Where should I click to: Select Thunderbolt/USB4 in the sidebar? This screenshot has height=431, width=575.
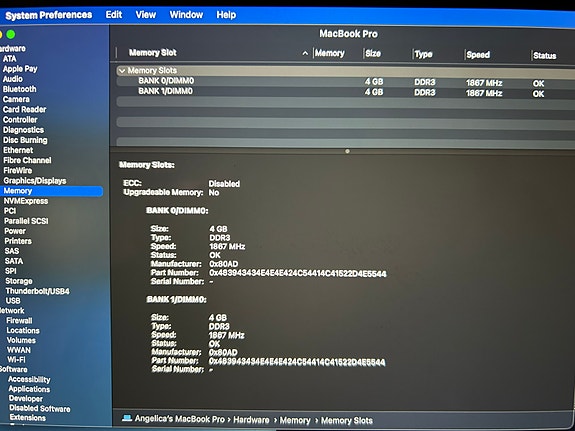[37, 291]
